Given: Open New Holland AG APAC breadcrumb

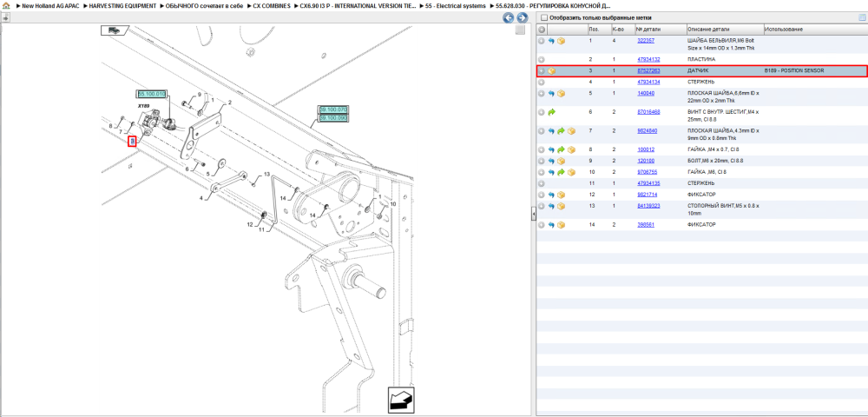Looking at the screenshot, I should tap(50, 5).
